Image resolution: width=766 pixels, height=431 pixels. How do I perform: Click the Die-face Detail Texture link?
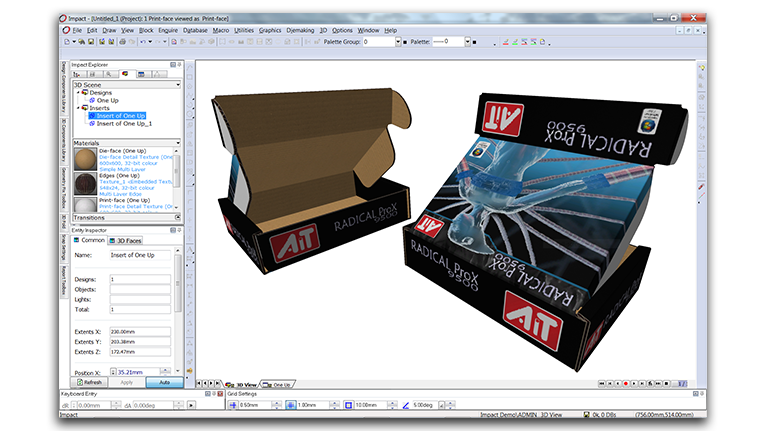tap(136, 157)
